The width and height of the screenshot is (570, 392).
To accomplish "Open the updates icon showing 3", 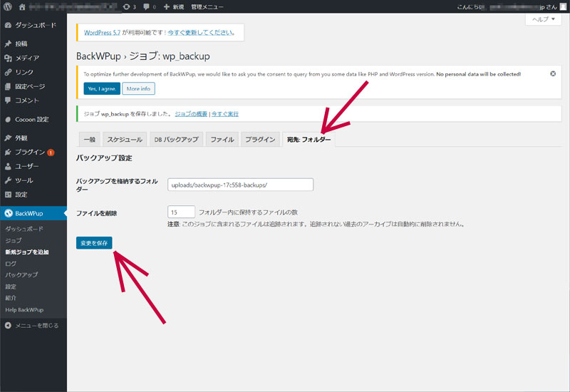I will pyautogui.click(x=127, y=6).
